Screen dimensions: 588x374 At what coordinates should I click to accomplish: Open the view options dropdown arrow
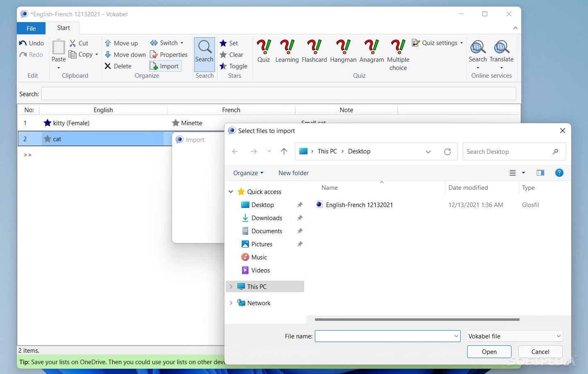[523, 173]
